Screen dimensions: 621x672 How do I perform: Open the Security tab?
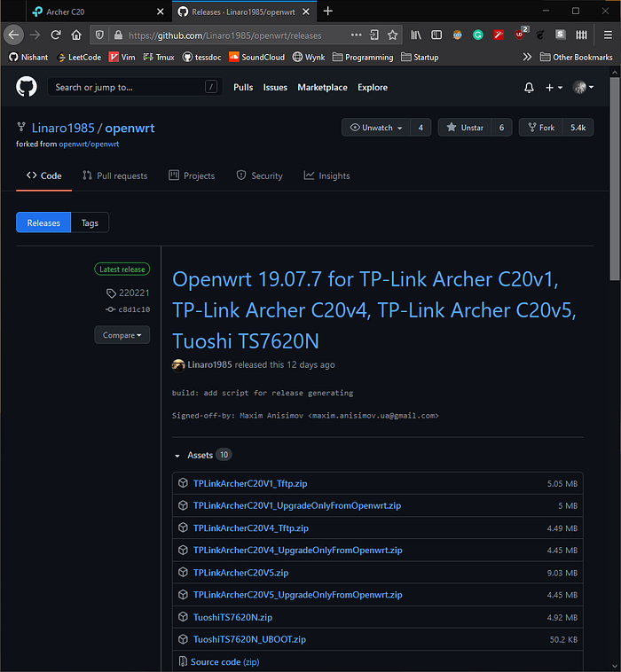point(259,176)
